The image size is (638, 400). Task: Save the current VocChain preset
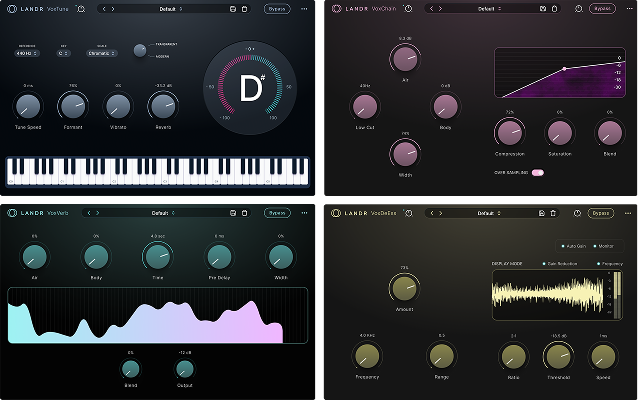point(543,9)
